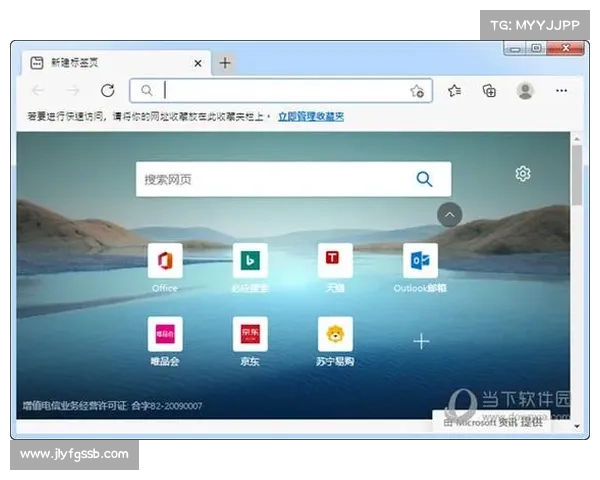
Task: Open the Bing search quick link tile
Action: point(250,260)
